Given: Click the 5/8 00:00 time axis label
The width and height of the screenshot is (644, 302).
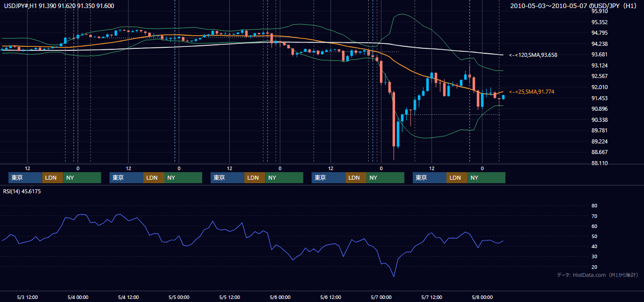Looking at the screenshot, I should tap(482, 297).
